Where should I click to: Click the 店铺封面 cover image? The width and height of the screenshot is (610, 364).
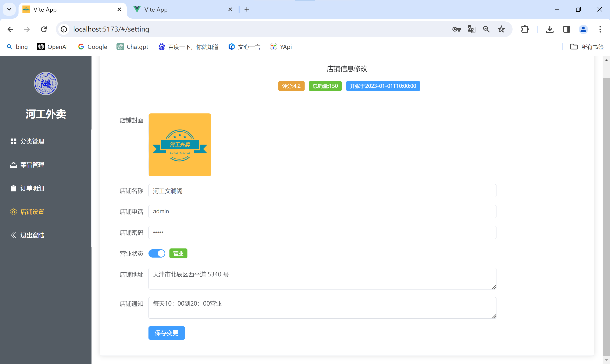click(x=180, y=145)
